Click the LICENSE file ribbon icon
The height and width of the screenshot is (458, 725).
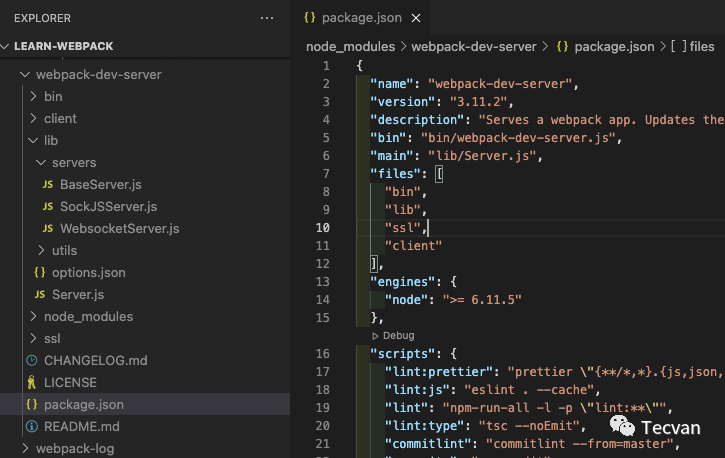31,382
